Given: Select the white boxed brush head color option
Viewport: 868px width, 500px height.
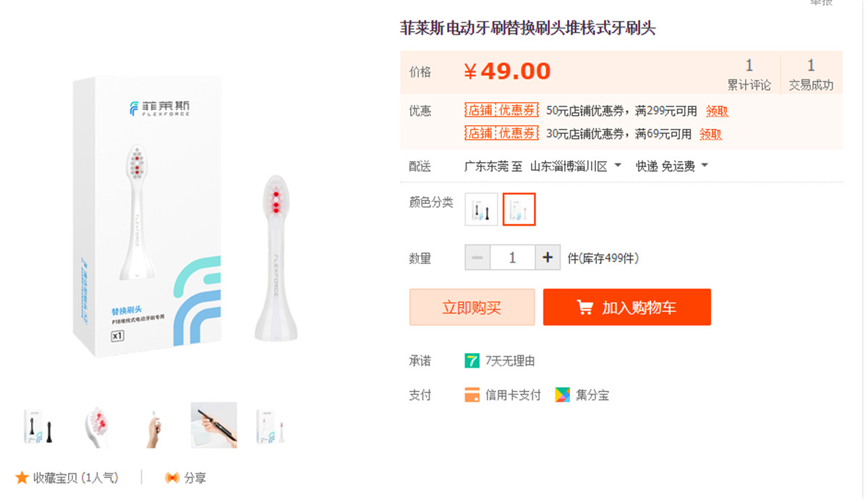Looking at the screenshot, I should coord(519,210).
